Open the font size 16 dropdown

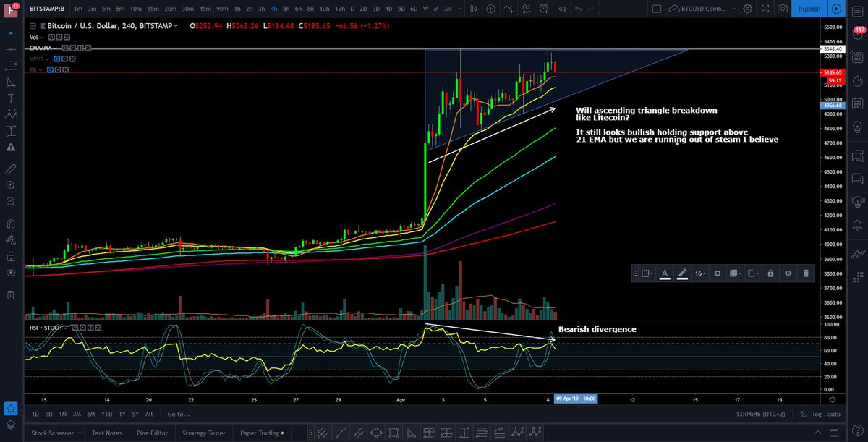[x=701, y=273]
